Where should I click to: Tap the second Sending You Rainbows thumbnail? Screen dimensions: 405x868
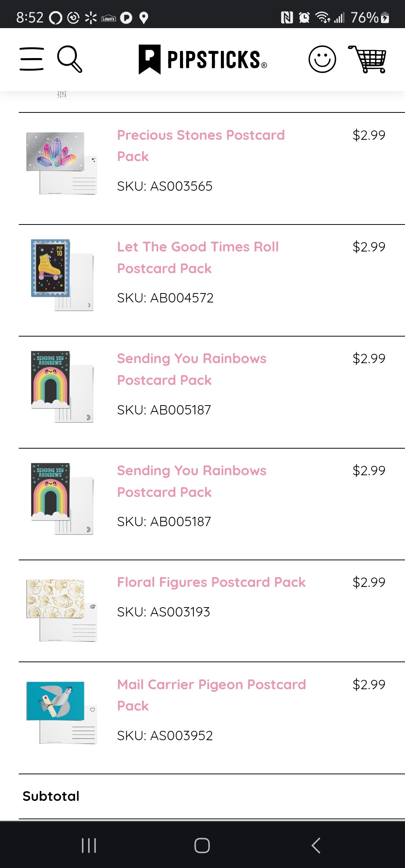click(x=62, y=499)
